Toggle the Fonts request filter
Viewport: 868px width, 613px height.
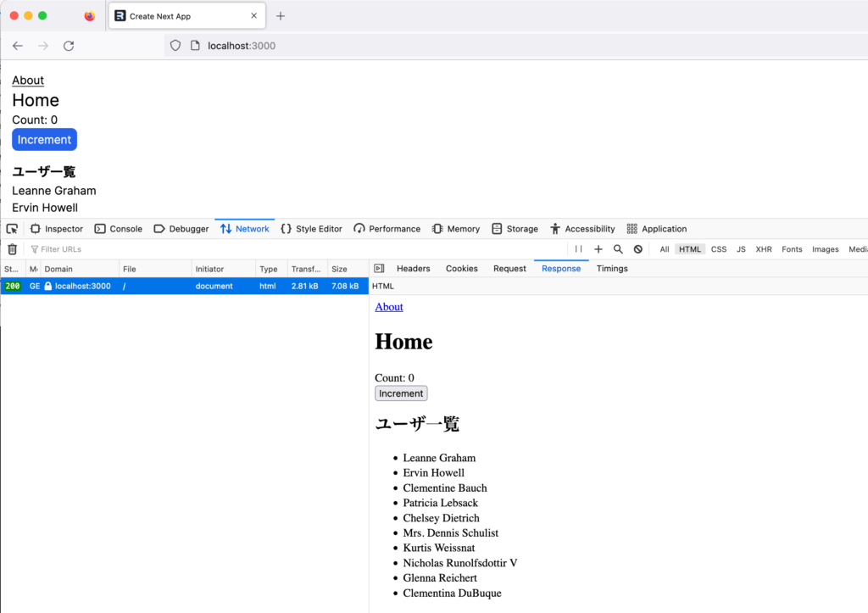click(x=793, y=249)
